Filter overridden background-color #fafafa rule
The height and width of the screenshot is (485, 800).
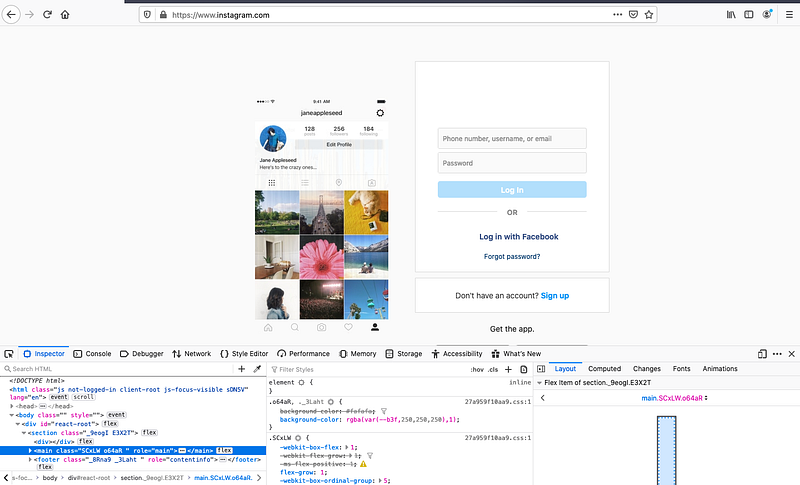point(384,411)
